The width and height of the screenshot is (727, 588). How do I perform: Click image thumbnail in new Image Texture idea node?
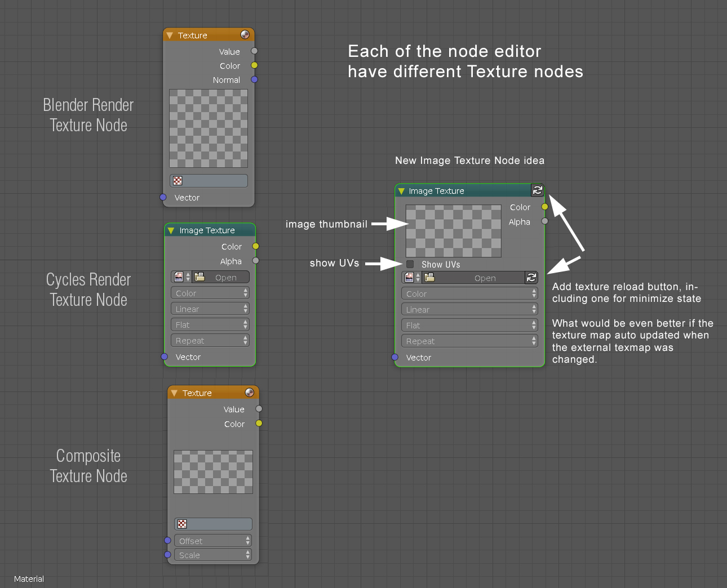click(x=454, y=231)
